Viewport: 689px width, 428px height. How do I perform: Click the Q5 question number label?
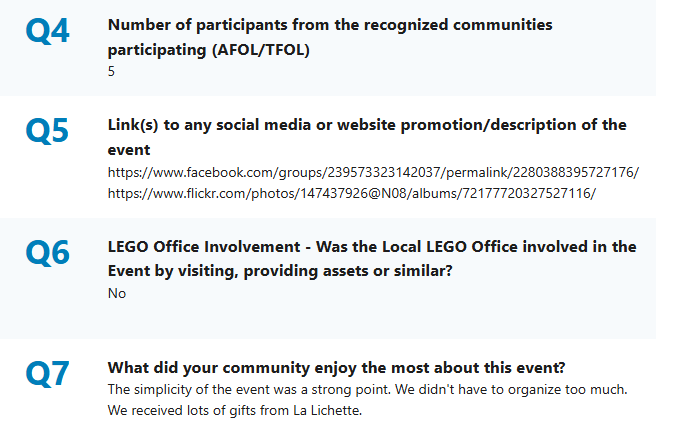[47, 131]
